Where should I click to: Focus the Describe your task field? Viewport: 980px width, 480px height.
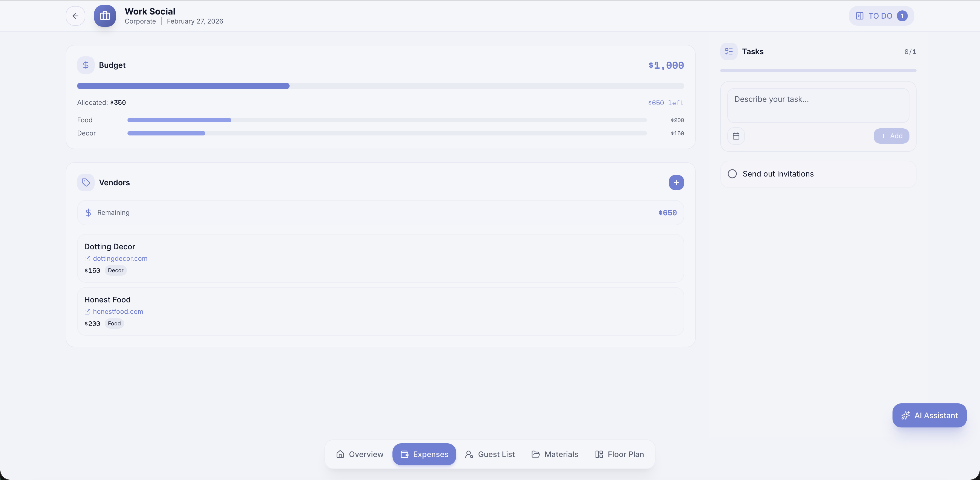(818, 105)
